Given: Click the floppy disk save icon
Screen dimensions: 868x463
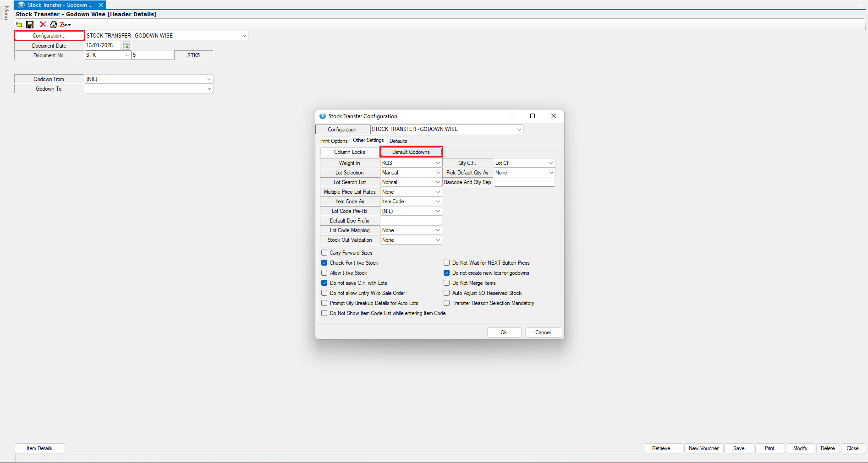Looking at the screenshot, I should tap(30, 25).
